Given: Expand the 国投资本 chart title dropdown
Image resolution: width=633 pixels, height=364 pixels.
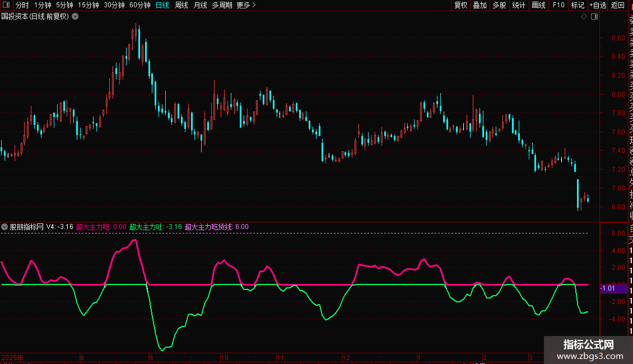Looking at the screenshot, I should [x=76, y=17].
